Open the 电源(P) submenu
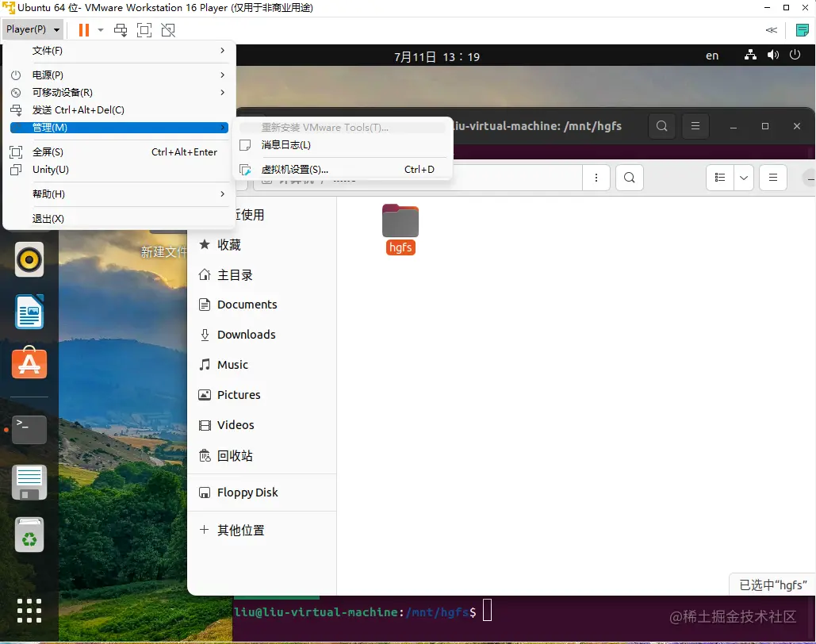 pyautogui.click(x=119, y=75)
